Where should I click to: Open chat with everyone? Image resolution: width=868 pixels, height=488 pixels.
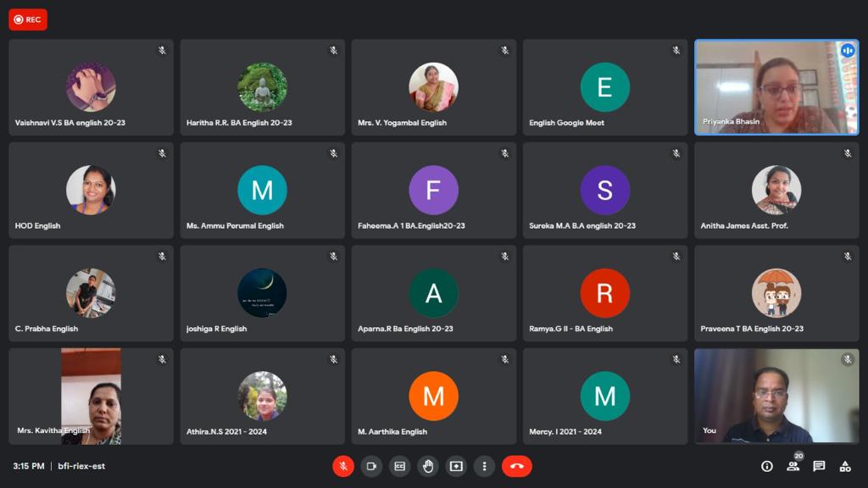(x=820, y=467)
